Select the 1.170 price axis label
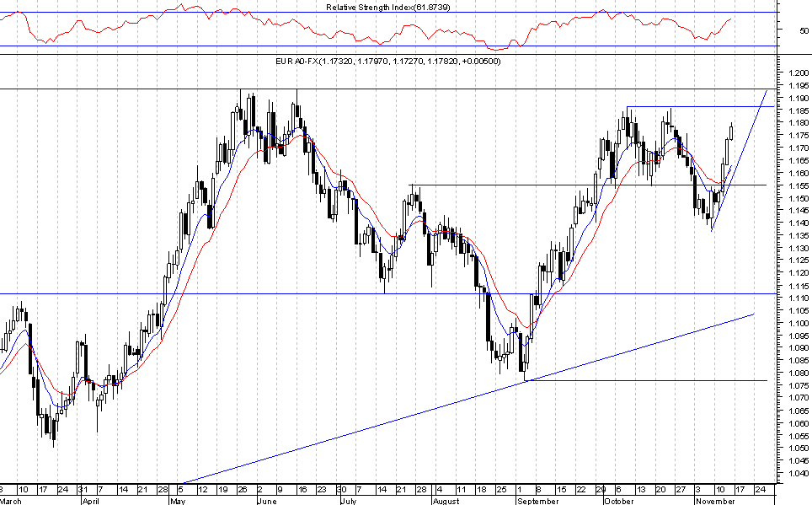This screenshot has height=505, width=812. [x=799, y=148]
